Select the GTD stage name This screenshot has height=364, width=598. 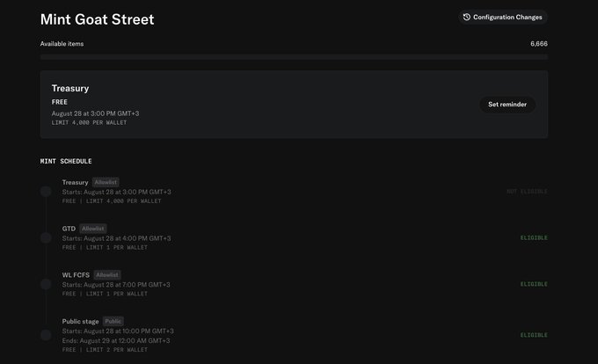(69, 229)
